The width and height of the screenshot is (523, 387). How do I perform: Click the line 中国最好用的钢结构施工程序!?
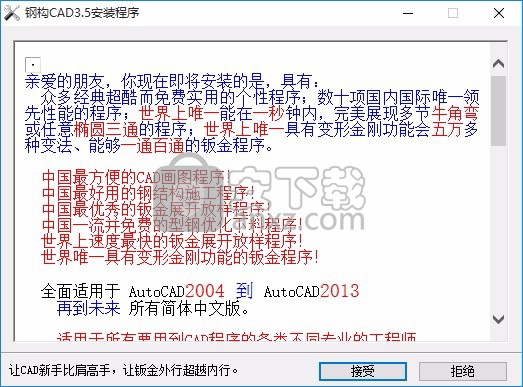point(148,193)
